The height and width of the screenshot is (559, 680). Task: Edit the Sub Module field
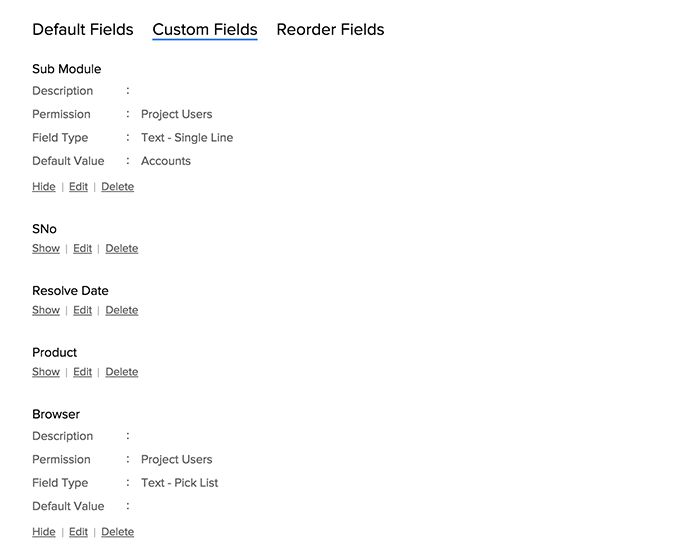(x=78, y=187)
